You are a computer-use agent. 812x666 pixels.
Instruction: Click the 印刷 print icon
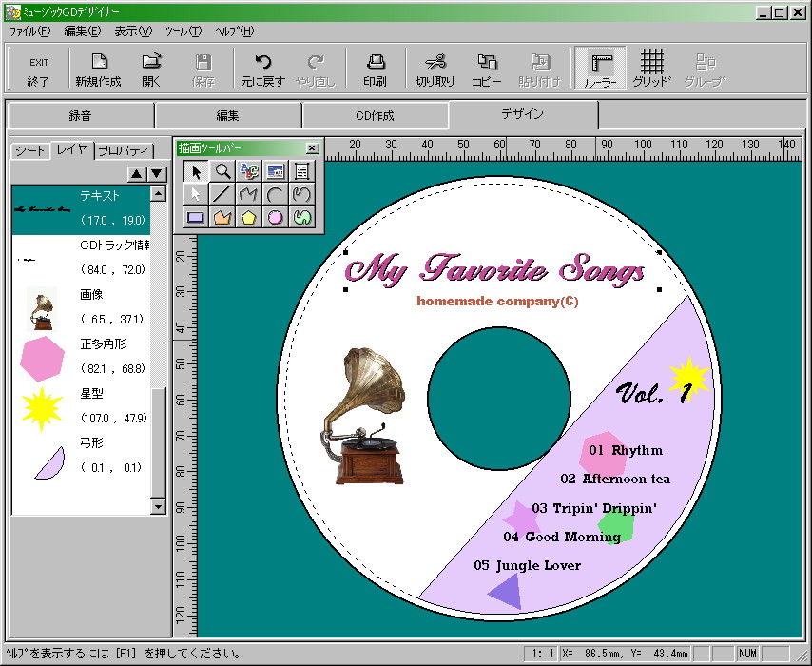point(376,69)
